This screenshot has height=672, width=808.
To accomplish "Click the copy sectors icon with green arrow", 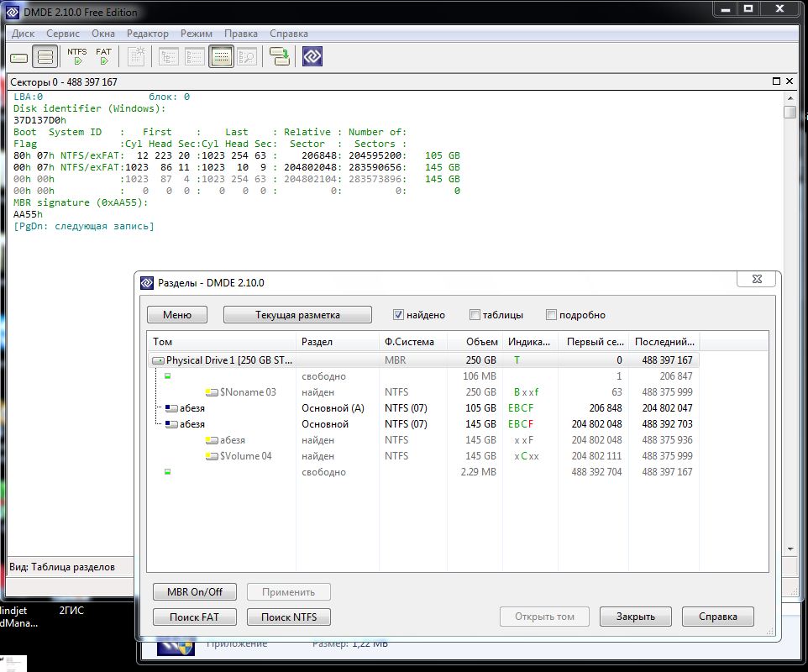I will pos(280,57).
